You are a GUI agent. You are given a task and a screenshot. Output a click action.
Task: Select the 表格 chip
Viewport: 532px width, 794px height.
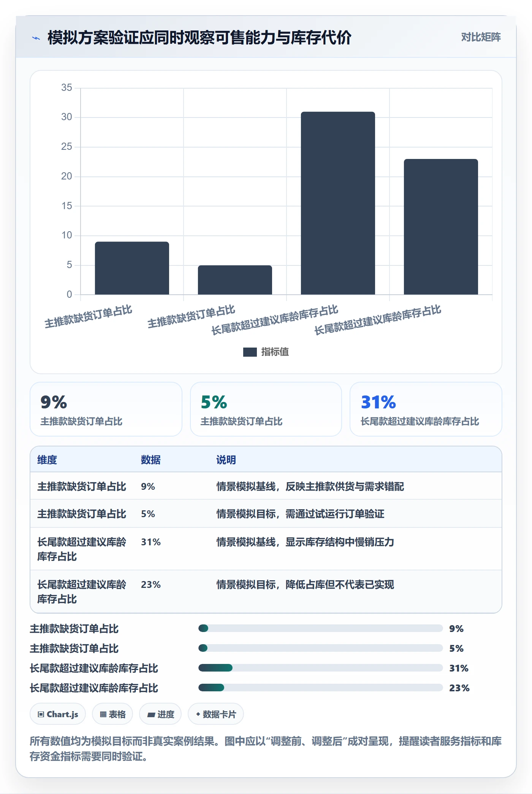(112, 714)
